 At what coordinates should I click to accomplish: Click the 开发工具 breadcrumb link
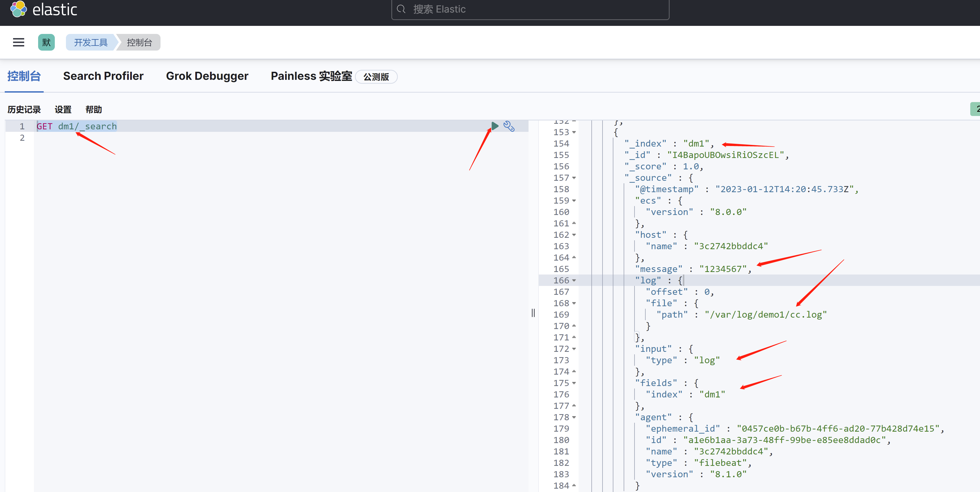(90, 42)
